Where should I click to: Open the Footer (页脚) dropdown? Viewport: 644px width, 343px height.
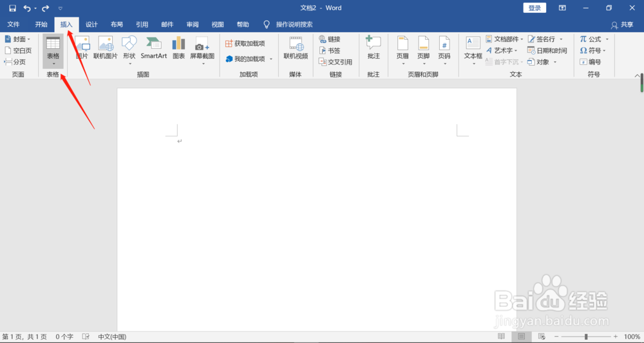(424, 50)
